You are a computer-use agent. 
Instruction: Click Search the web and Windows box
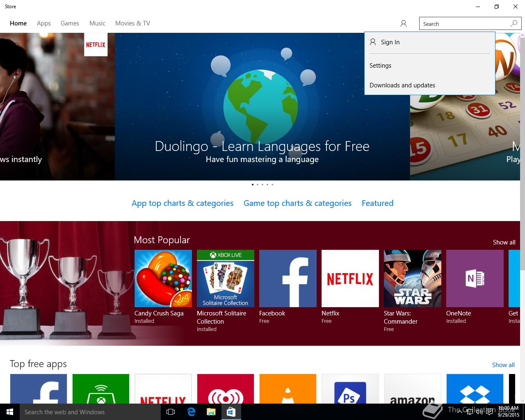(90, 412)
